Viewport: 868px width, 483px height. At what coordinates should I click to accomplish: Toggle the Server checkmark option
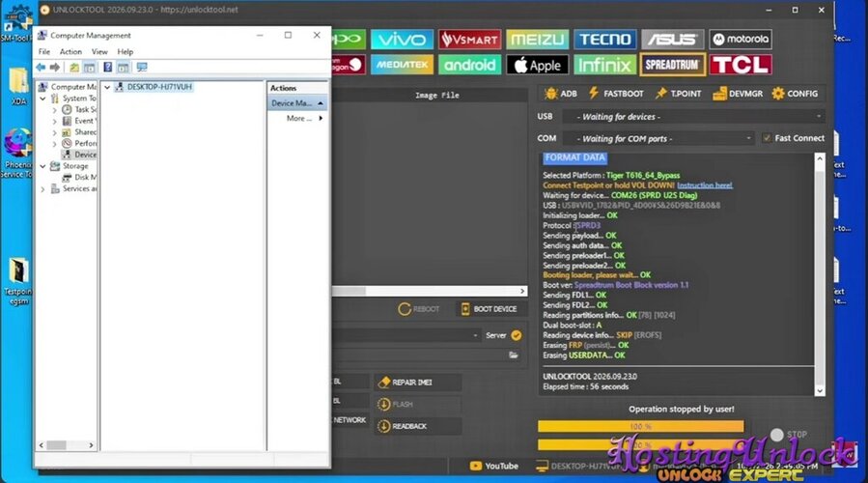pyautogui.click(x=516, y=335)
